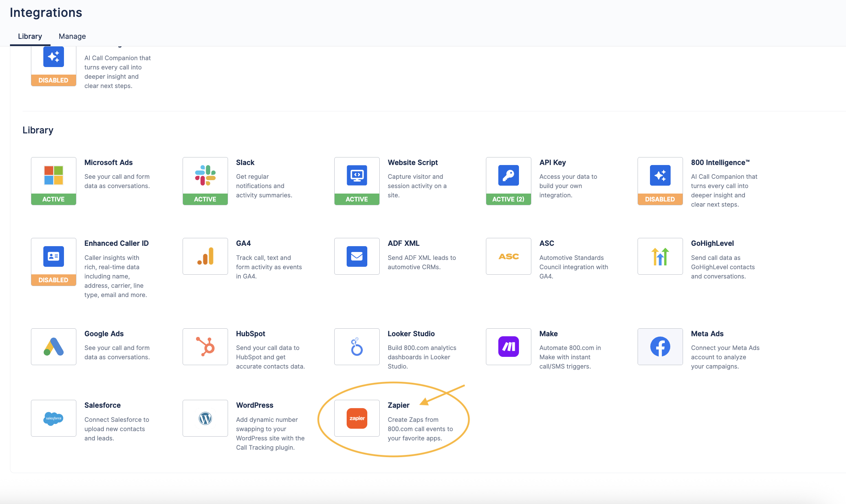Click the ADF XML title
This screenshot has height=504, width=846.
pyautogui.click(x=404, y=243)
